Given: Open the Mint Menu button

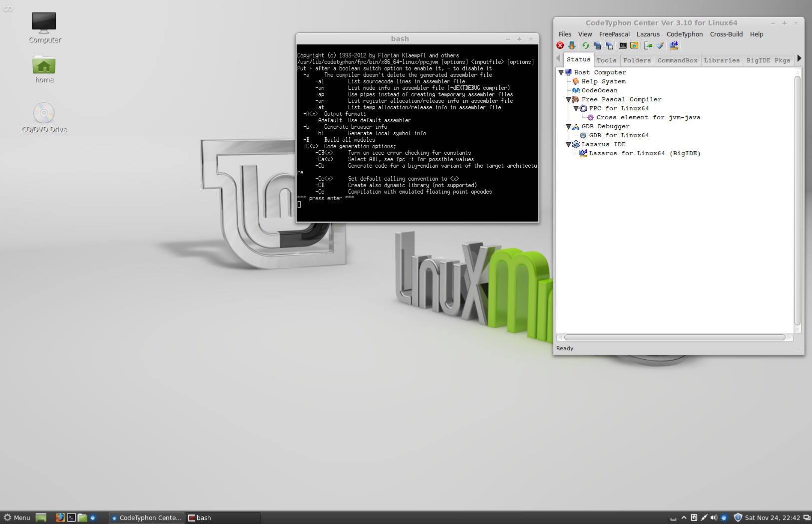Looking at the screenshot, I should click(17, 518).
